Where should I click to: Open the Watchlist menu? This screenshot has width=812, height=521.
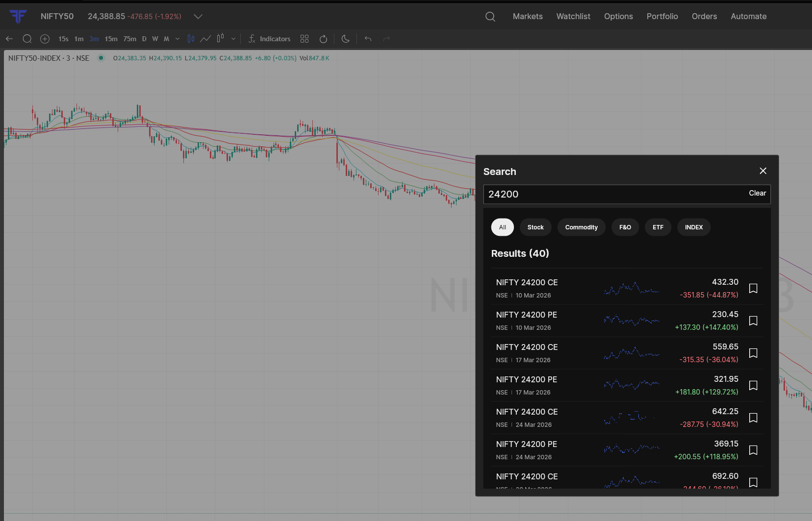coord(573,17)
